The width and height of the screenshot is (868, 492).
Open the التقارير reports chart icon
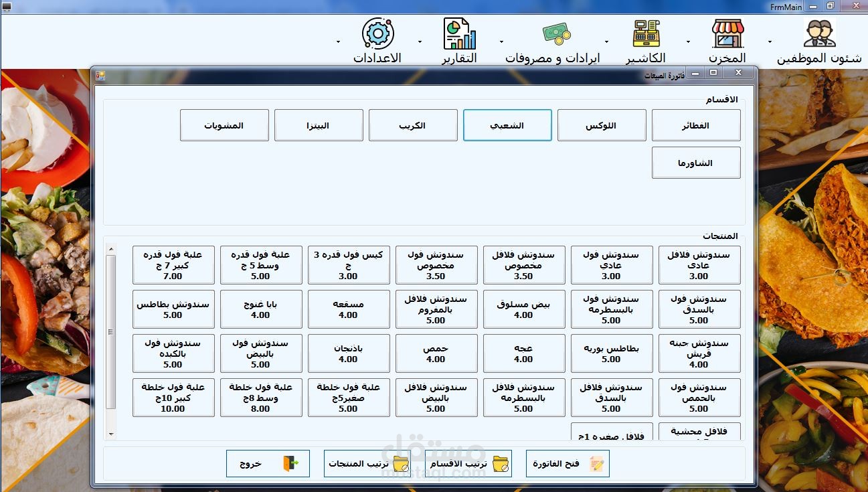pyautogui.click(x=459, y=33)
